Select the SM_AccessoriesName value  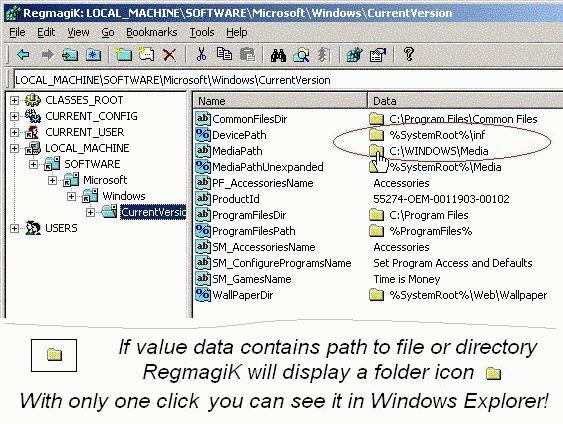coord(264,247)
